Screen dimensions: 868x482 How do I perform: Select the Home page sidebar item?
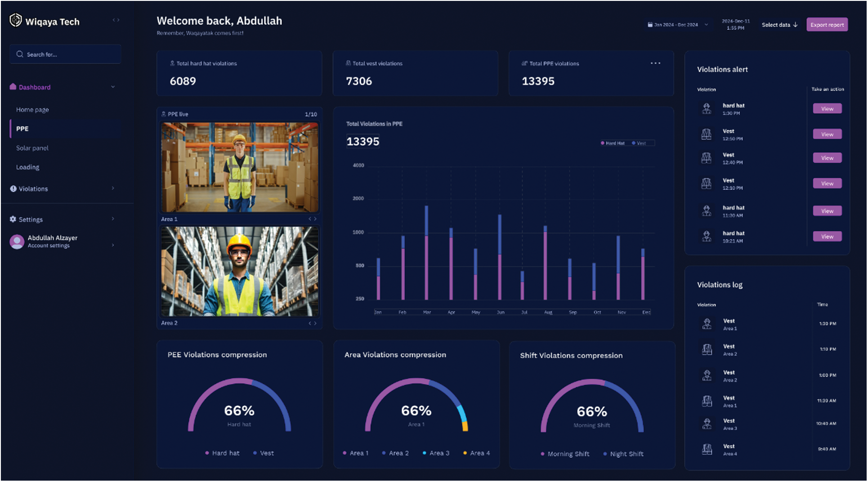[32, 110]
